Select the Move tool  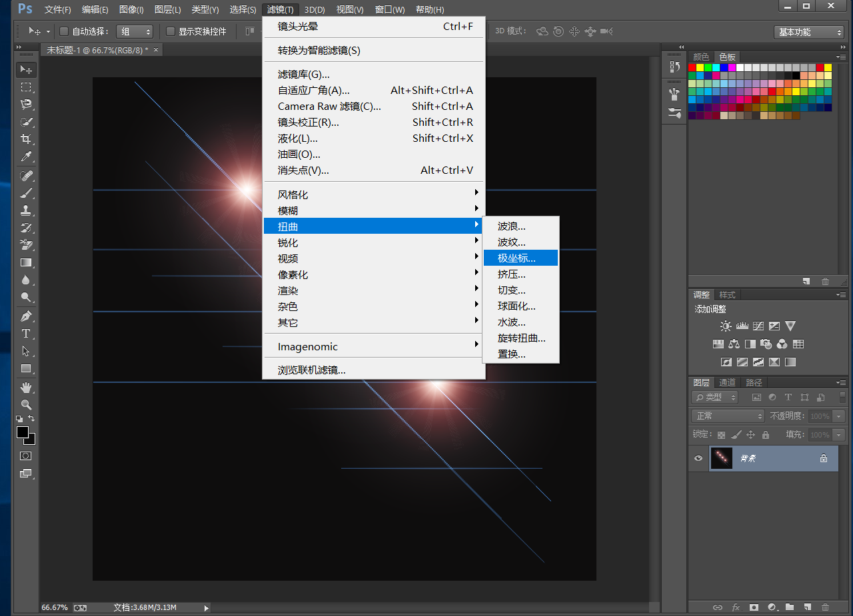(x=26, y=70)
